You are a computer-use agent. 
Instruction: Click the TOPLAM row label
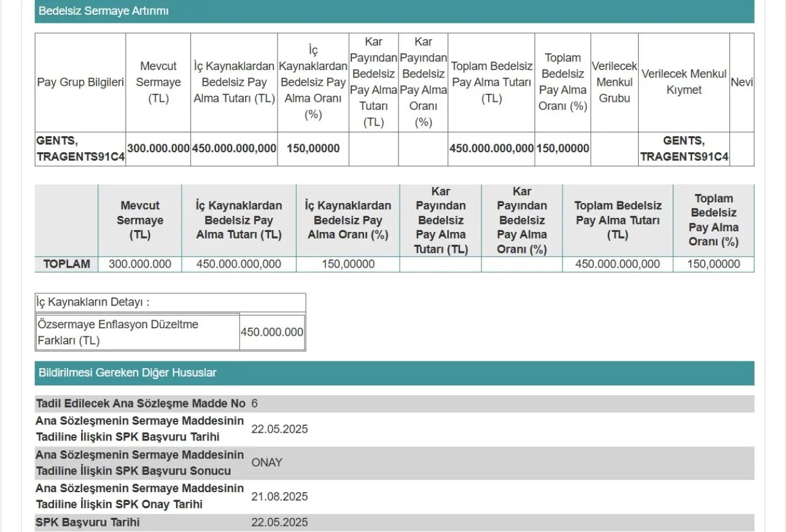[x=66, y=264]
